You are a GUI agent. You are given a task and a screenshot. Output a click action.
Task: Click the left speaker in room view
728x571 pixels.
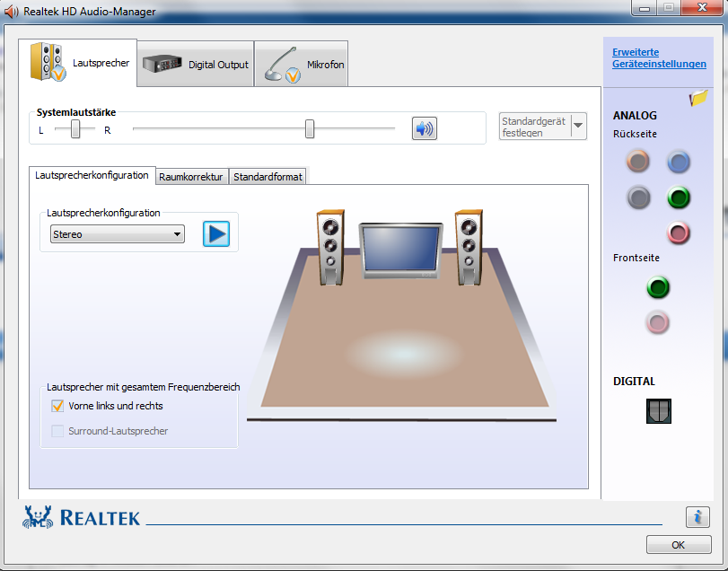tap(330, 248)
